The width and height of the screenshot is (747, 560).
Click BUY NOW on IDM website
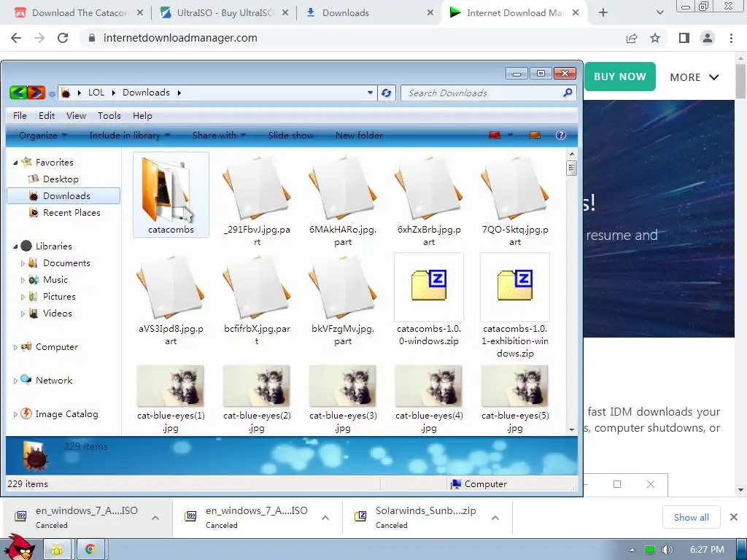coord(620,77)
